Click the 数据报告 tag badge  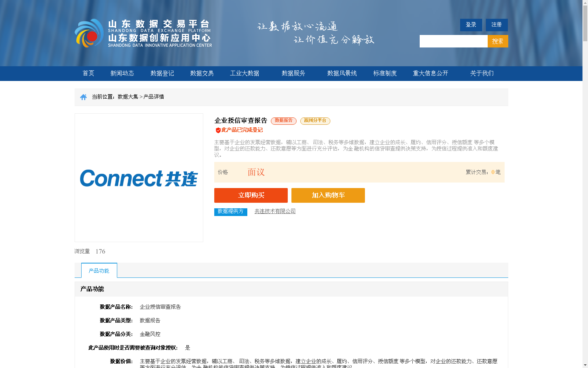pyautogui.click(x=284, y=121)
